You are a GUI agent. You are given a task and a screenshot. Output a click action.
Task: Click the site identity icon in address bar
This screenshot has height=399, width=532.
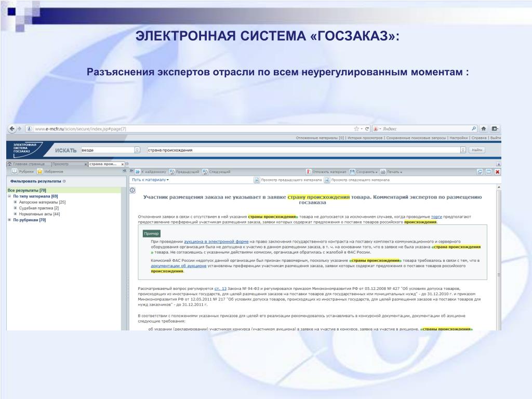point(30,129)
